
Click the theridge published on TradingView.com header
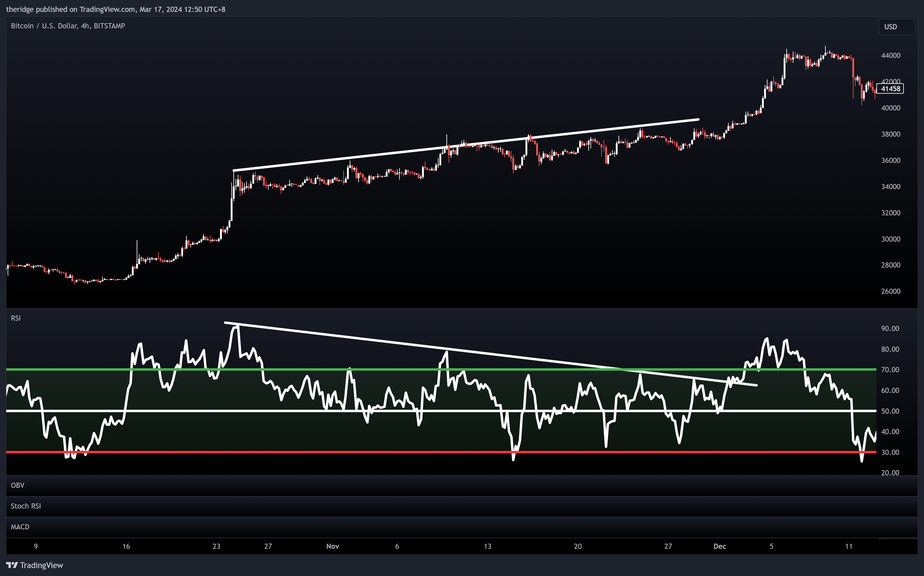[x=115, y=9]
